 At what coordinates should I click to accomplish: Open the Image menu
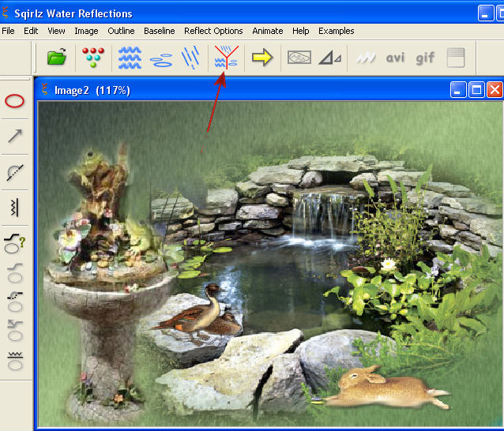[x=86, y=31]
